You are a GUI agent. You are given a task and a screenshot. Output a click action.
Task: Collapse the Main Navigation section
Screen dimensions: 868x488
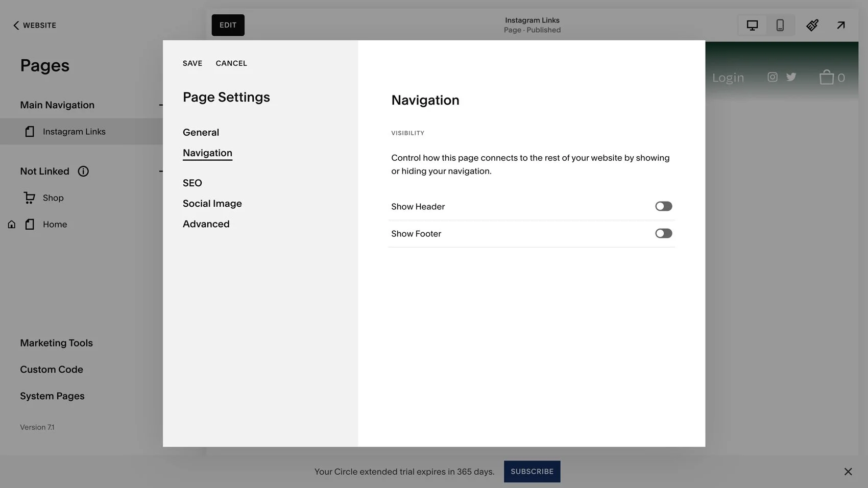(161, 105)
